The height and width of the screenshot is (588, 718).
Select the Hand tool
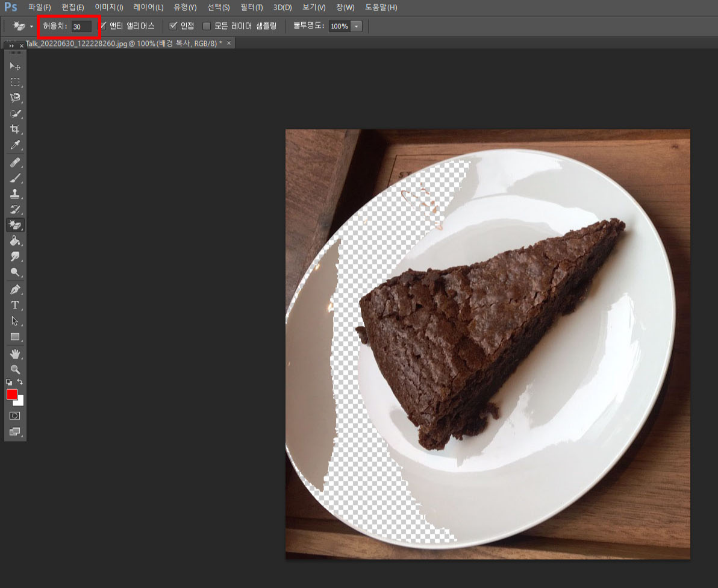coord(15,354)
